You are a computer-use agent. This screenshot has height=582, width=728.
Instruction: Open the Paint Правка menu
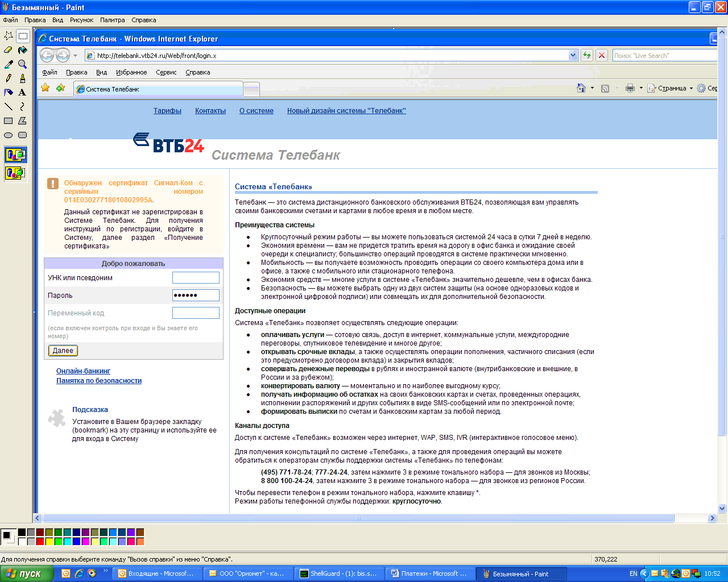point(35,20)
